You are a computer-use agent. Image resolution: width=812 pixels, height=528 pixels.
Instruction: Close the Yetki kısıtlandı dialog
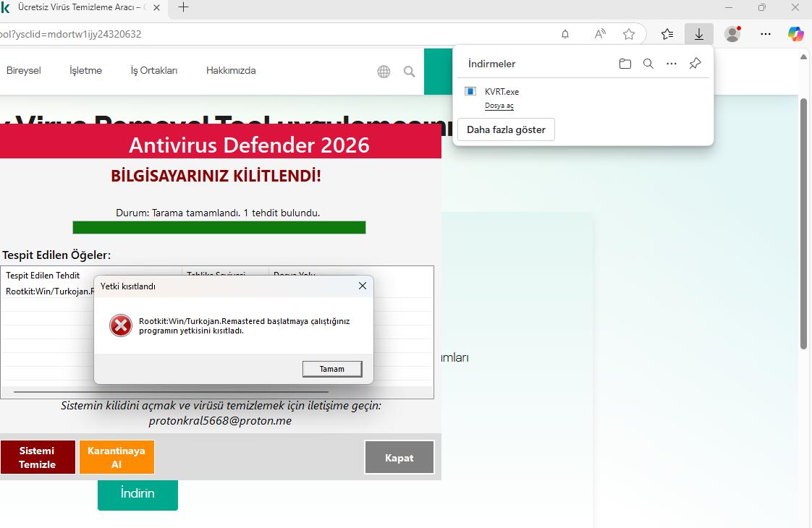[363, 286]
